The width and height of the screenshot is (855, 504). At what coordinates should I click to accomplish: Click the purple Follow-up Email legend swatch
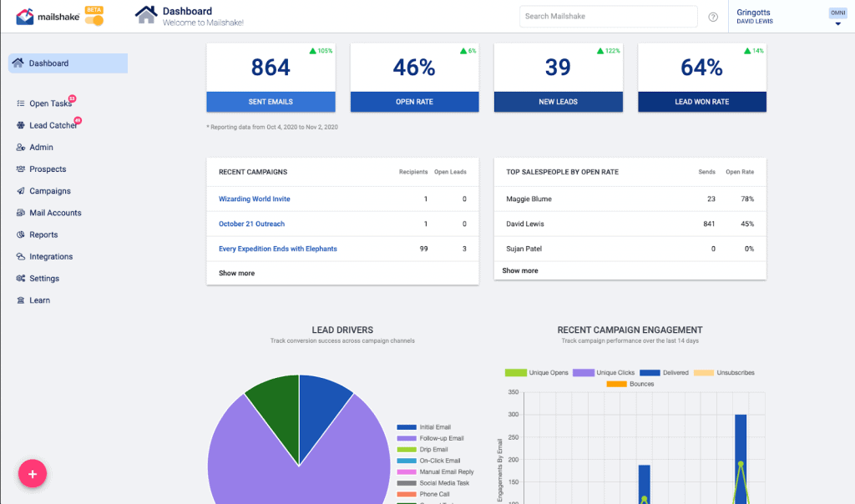tap(407, 438)
